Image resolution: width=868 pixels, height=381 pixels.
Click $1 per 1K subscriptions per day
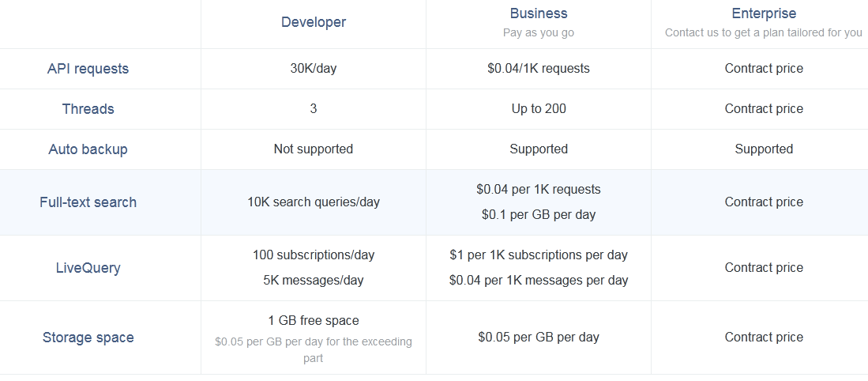coord(539,255)
